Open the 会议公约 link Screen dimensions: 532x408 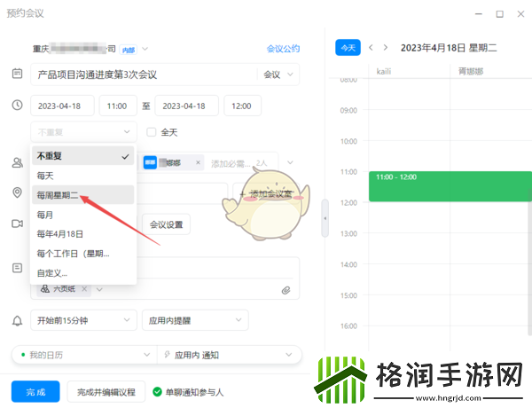[x=283, y=49]
